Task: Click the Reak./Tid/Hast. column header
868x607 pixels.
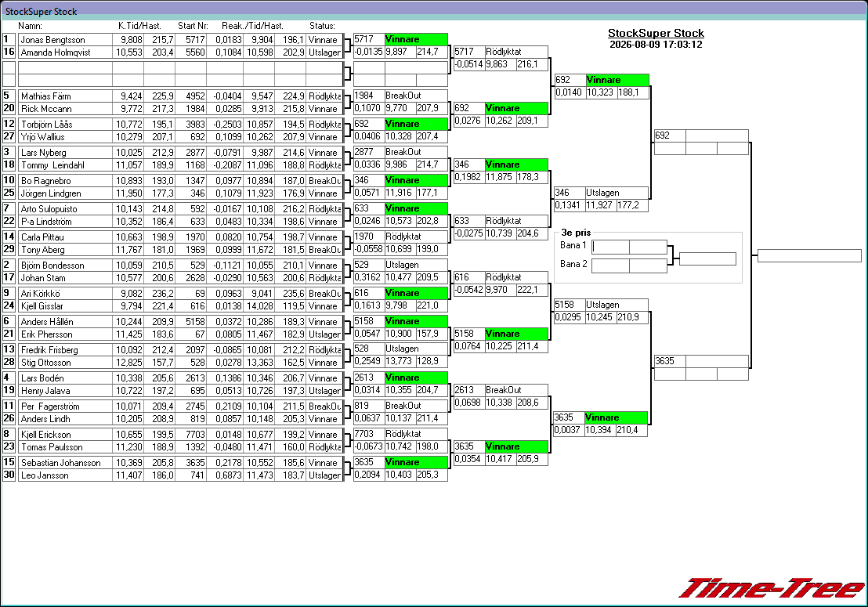Action: (252, 26)
